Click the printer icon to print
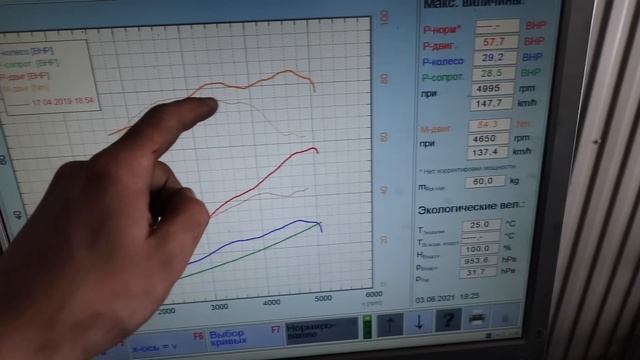The image size is (640, 360). click(x=477, y=318)
